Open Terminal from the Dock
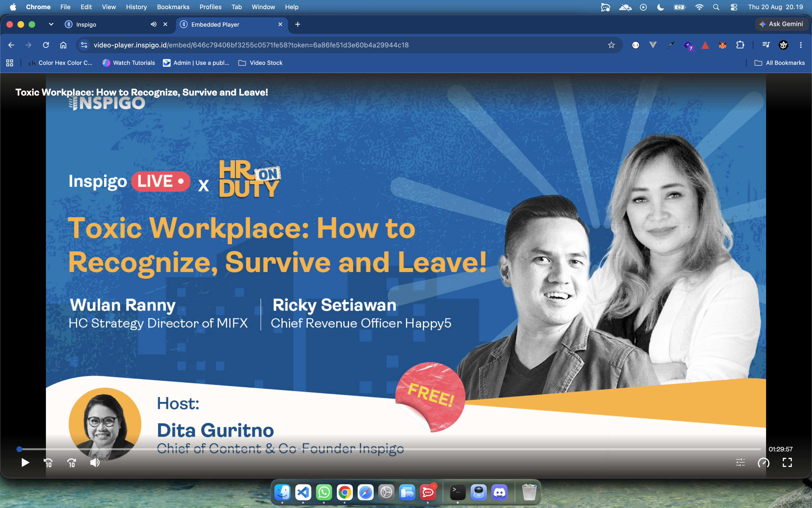The image size is (812, 508). click(x=458, y=493)
